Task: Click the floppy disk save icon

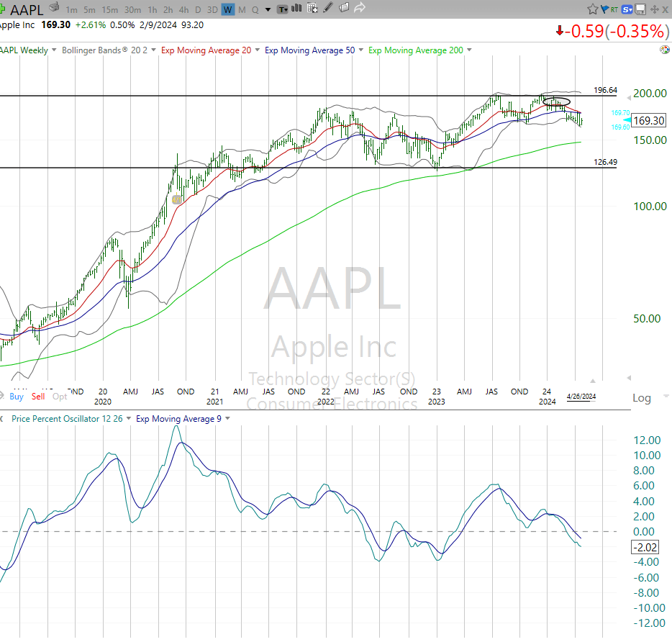Action: [640, 8]
